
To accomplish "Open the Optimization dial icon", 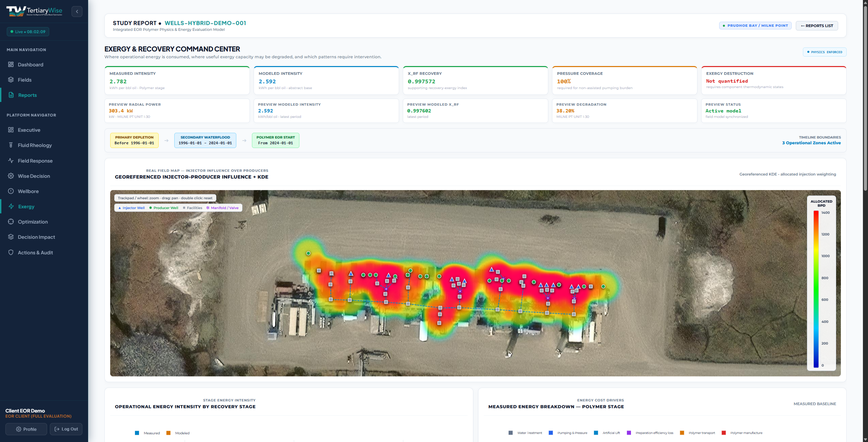I will (11, 222).
